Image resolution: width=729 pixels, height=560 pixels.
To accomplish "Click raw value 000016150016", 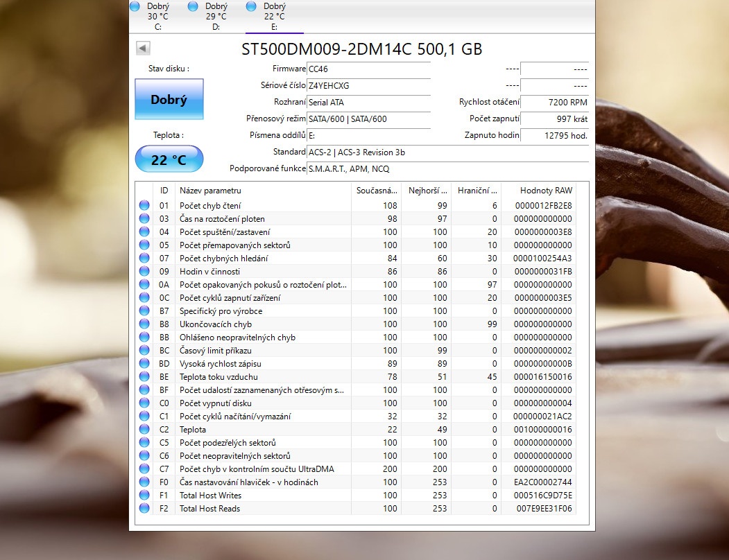I will click(x=543, y=377).
